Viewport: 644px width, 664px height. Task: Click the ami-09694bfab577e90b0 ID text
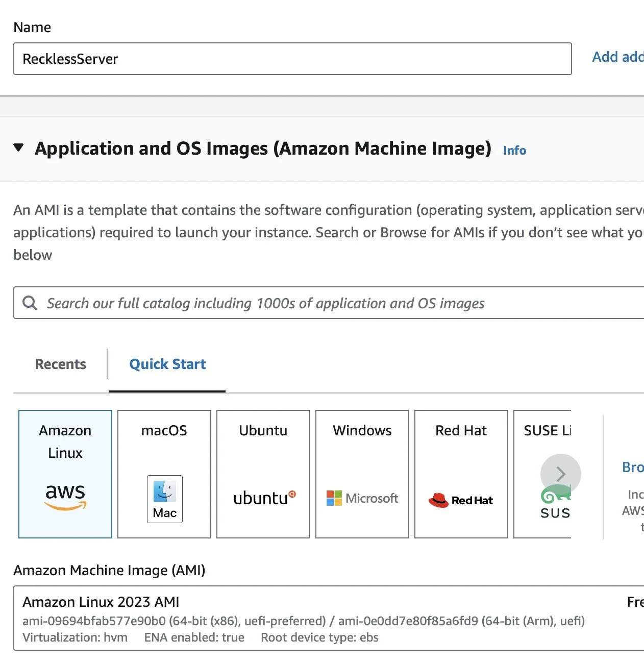[94, 621]
